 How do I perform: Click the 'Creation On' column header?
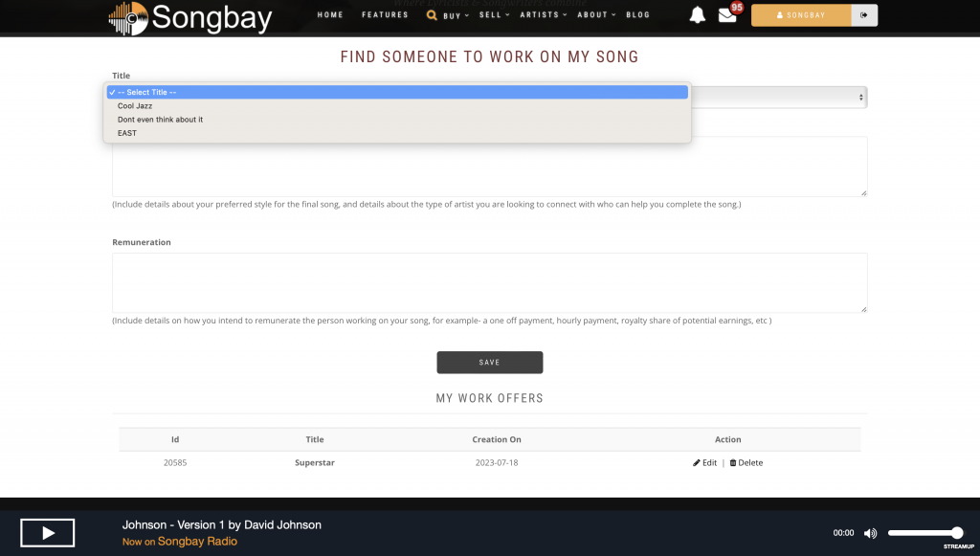tap(497, 440)
